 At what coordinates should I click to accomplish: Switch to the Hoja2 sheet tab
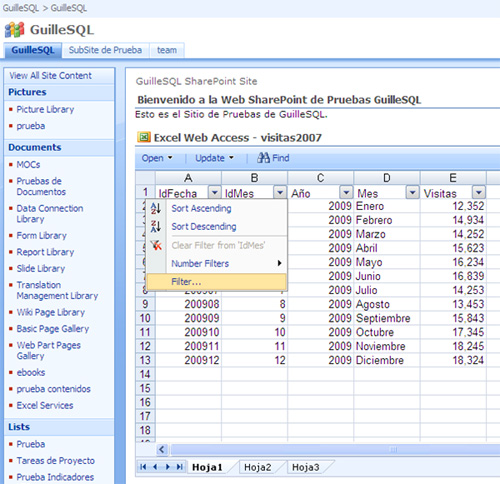(x=257, y=467)
